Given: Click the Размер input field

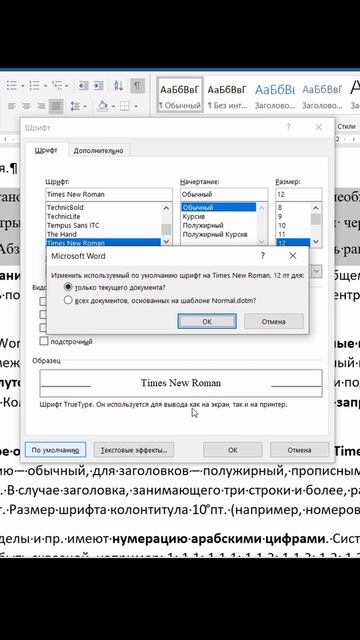Looking at the screenshot, I should (299, 194).
